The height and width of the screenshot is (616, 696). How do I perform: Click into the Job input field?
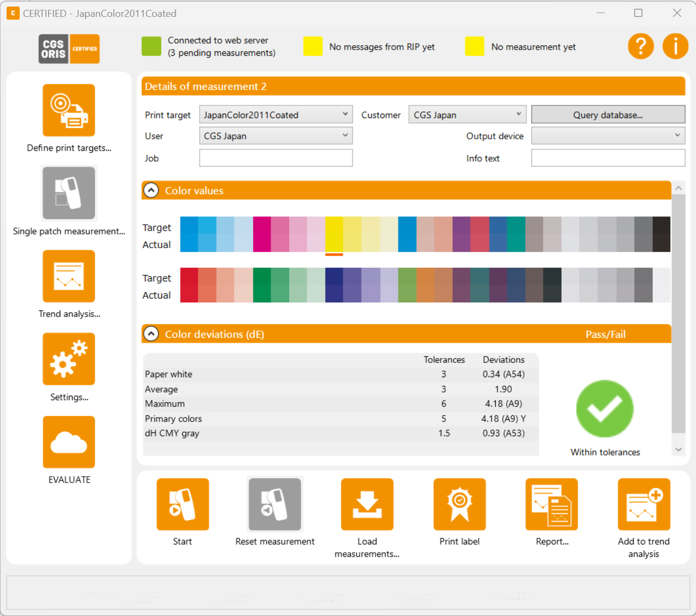coord(276,158)
